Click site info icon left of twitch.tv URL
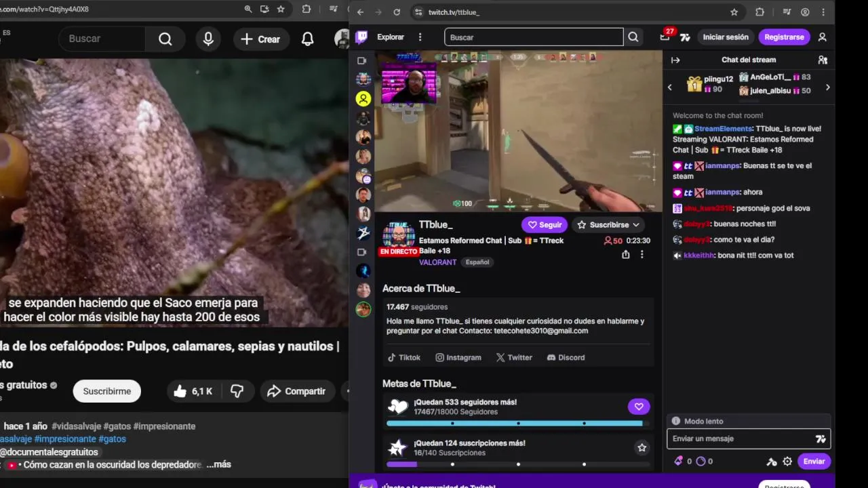The width and height of the screenshot is (868, 488). 418,12
